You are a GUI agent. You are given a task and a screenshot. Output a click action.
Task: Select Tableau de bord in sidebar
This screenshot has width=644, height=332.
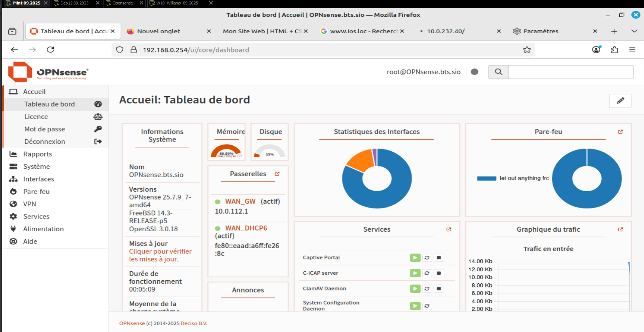[x=55, y=104]
